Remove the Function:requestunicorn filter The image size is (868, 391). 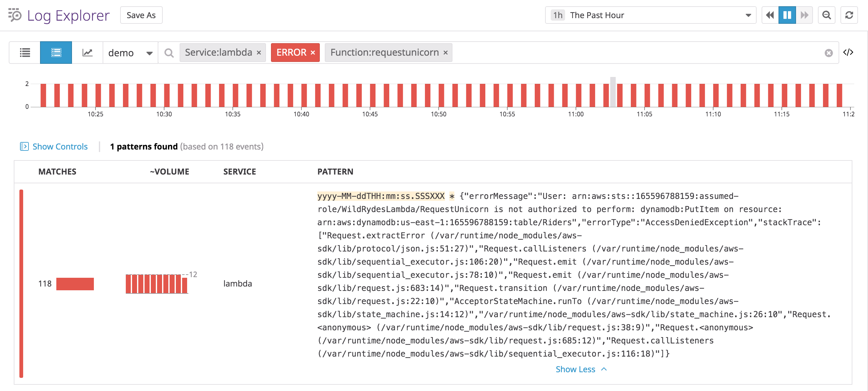[x=446, y=53]
